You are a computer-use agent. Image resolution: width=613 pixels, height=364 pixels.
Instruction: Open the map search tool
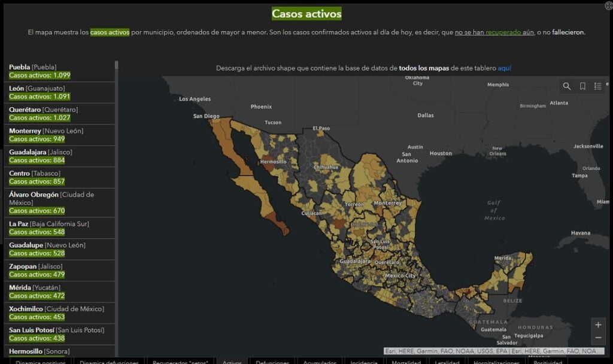[566, 86]
